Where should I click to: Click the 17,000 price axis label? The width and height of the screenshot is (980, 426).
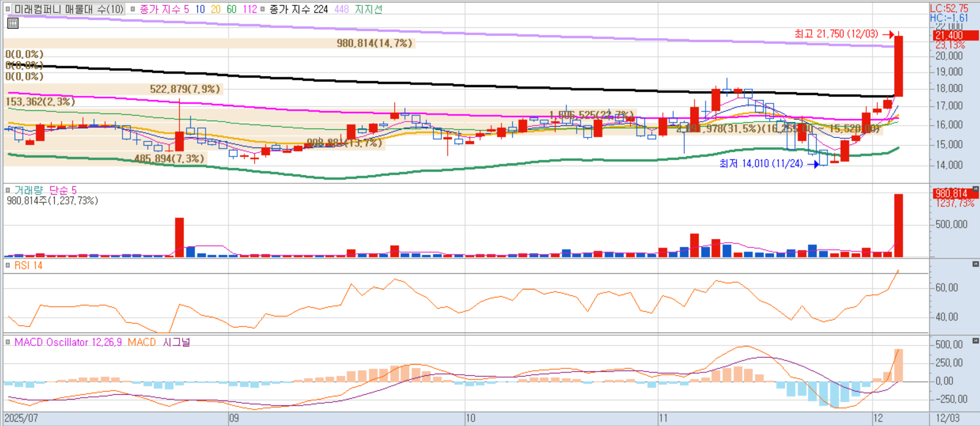click(949, 106)
